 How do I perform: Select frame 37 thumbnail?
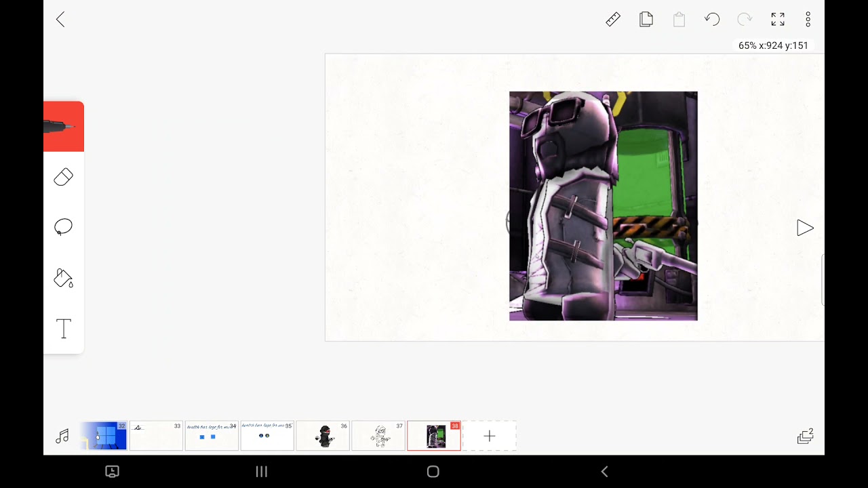[378, 436]
